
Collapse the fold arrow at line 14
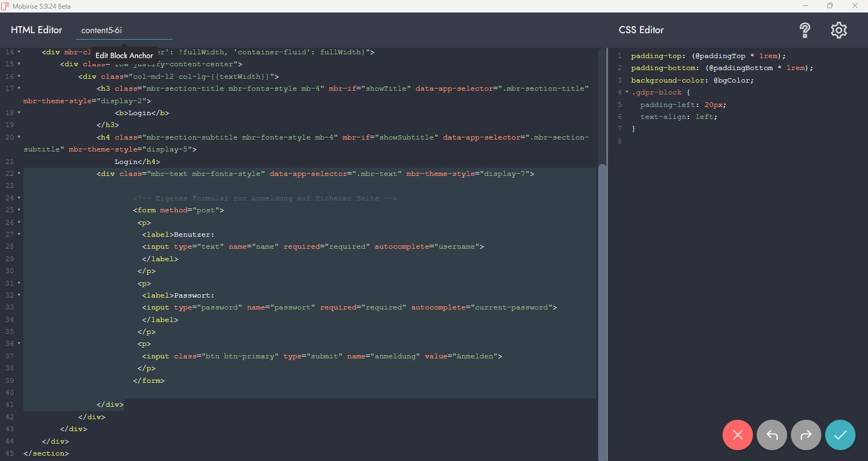pyautogui.click(x=19, y=52)
